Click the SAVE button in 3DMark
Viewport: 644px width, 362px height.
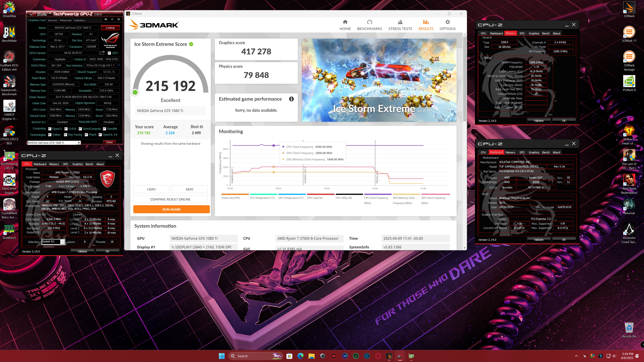pos(190,189)
